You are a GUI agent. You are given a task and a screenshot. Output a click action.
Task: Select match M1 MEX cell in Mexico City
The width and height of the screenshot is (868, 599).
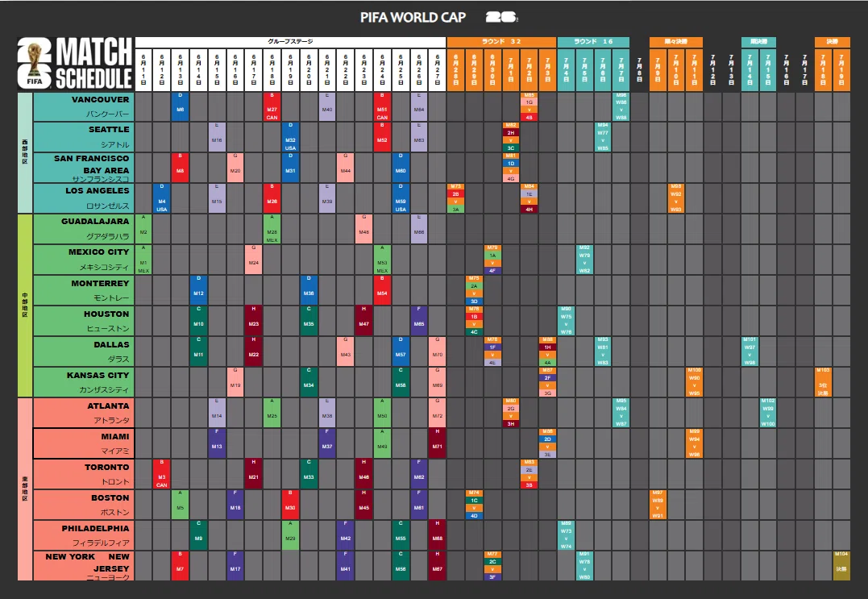(143, 259)
